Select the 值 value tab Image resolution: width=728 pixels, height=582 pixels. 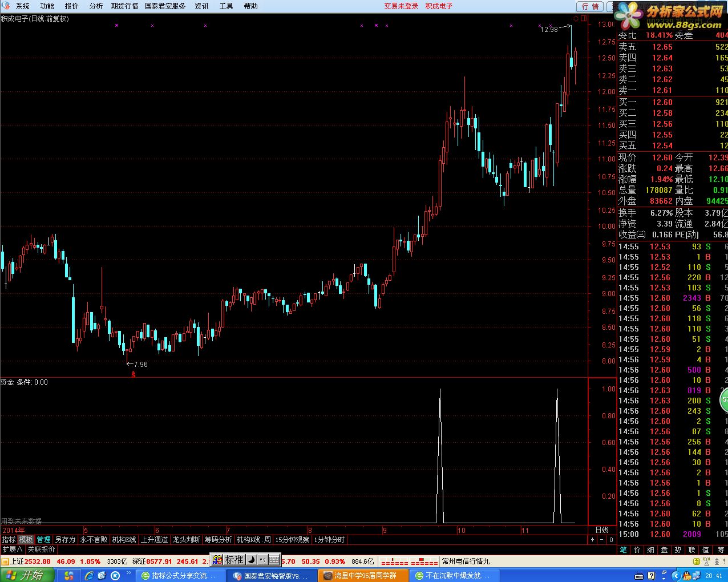706,549
